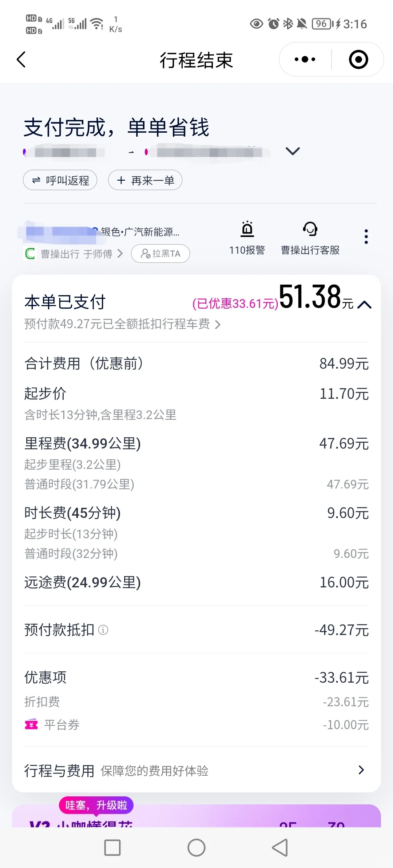Image resolution: width=393 pixels, height=868 pixels.
Task: Tap the back arrow icon
Action: coord(21,60)
